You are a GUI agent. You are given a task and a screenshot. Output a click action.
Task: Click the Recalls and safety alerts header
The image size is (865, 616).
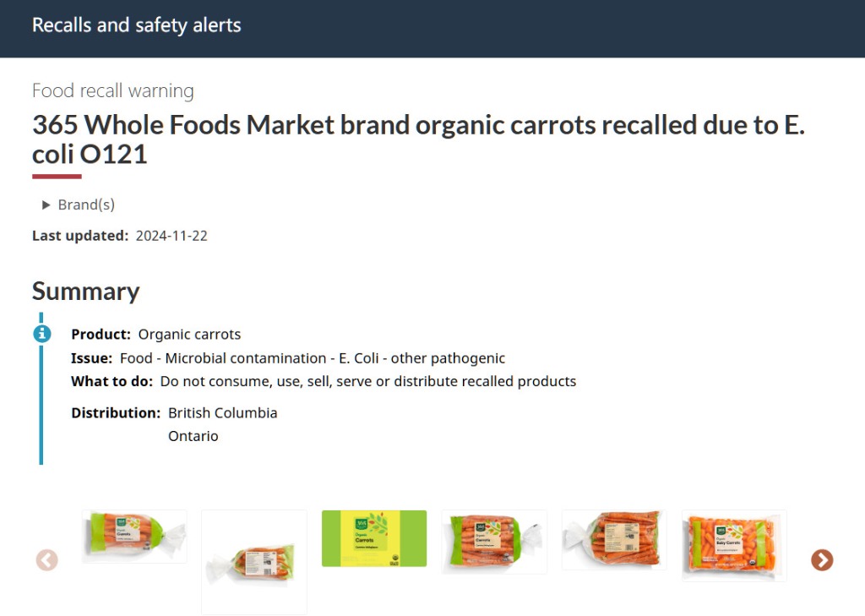click(x=137, y=25)
